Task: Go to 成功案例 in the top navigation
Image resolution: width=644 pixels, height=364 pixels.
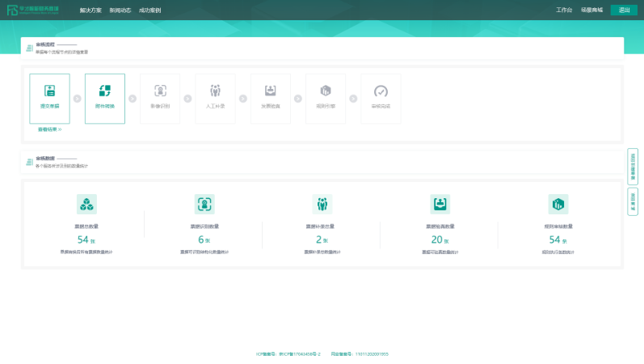Action: pos(149,10)
